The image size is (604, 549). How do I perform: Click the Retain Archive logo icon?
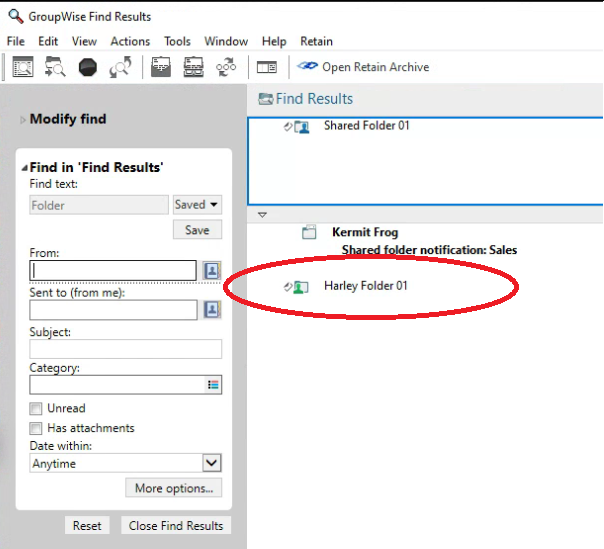[x=307, y=66]
